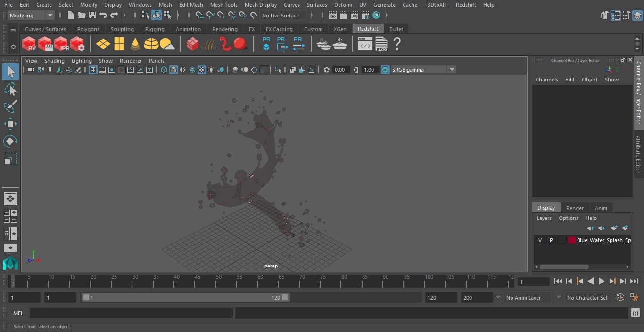Click the time range slider bar

point(185,298)
